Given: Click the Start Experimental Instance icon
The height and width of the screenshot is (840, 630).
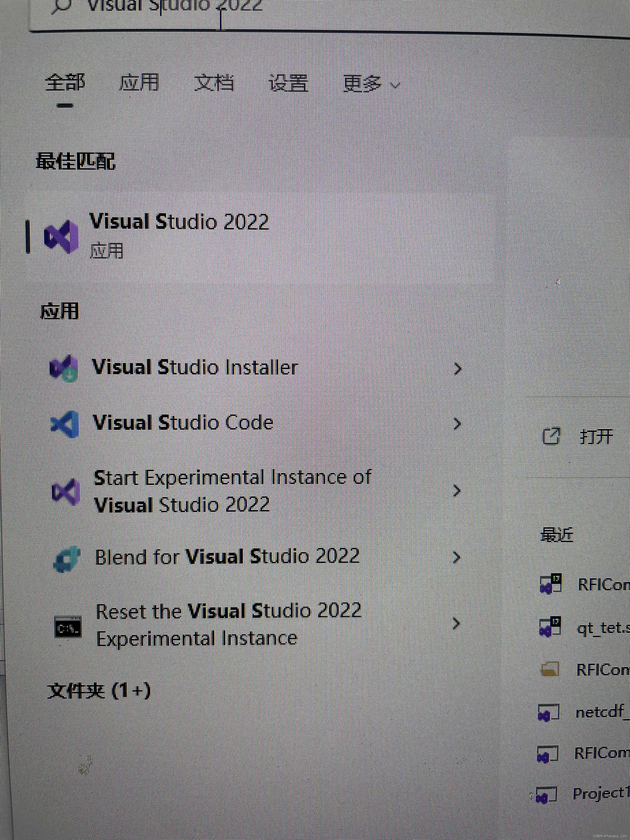Looking at the screenshot, I should click(x=66, y=492).
